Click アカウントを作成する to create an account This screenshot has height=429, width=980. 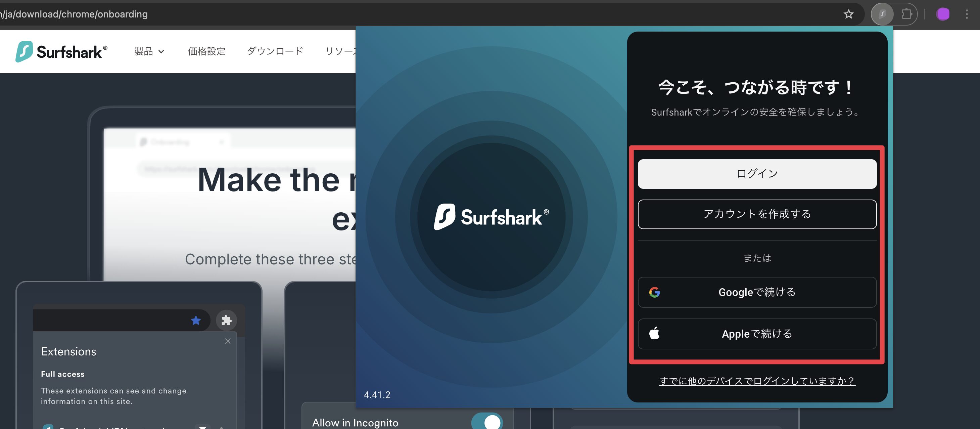pyautogui.click(x=757, y=214)
